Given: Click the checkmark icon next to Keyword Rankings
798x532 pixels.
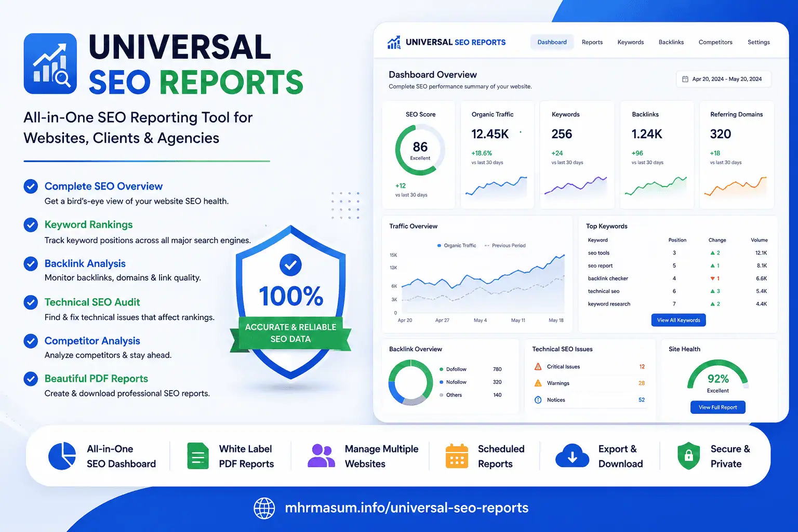Looking at the screenshot, I should [31, 224].
